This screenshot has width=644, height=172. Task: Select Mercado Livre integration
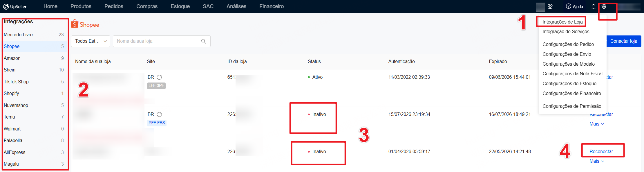coord(34,35)
